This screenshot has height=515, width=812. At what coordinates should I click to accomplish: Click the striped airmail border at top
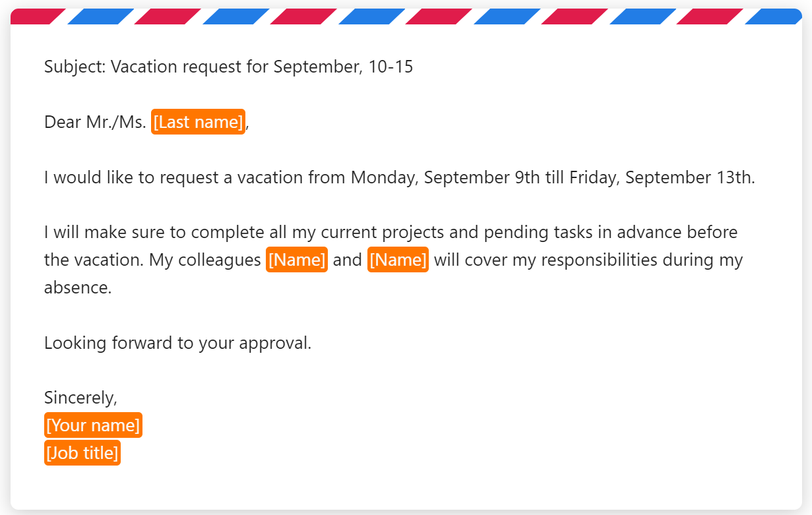click(406, 16)
